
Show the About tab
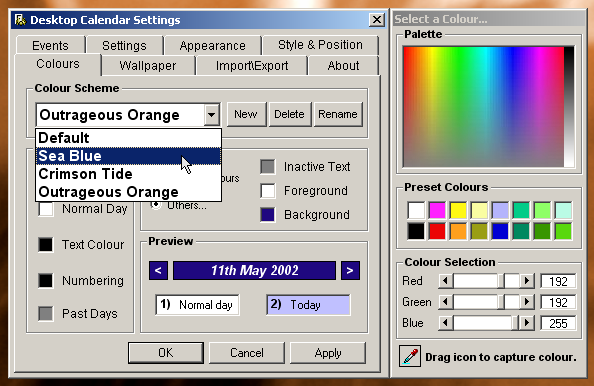[343, 66]
